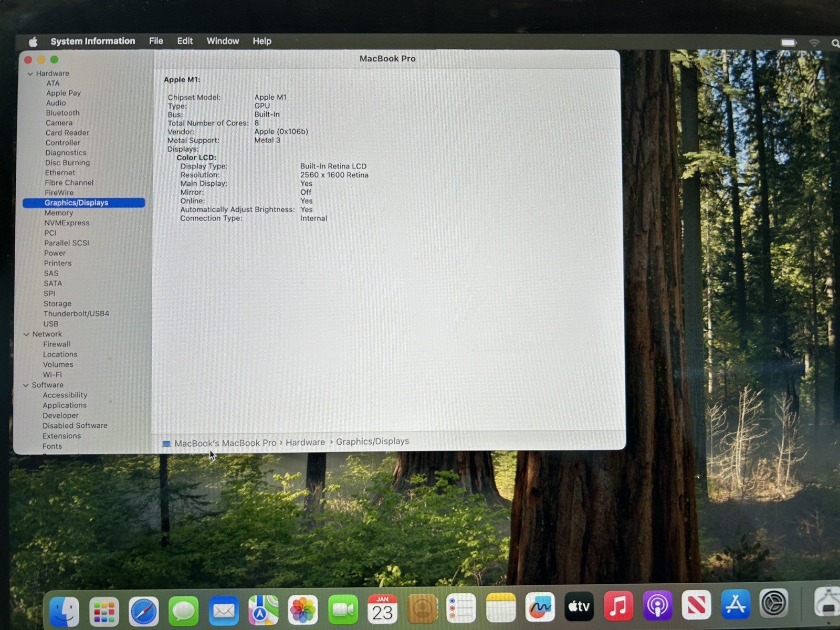Launch Safari from the Dock
Image resolution: width=840 pixels, height=630 pixels.
pos(144,611)
